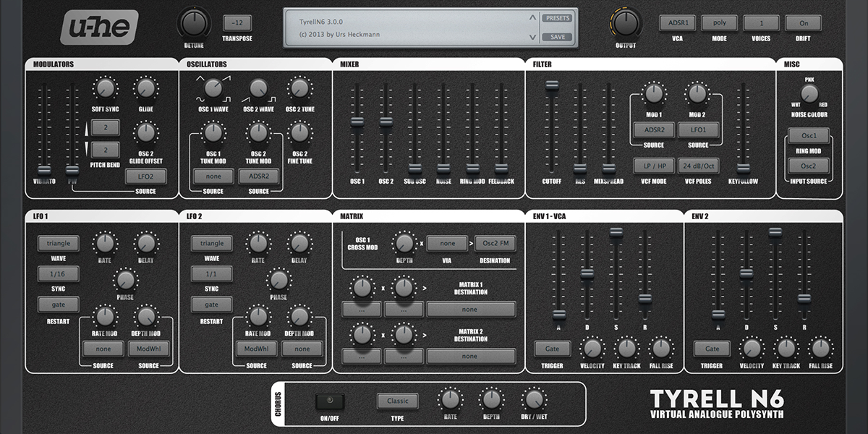
Task: Click the Osc 1 mixer slider handle
Action: (357, 122)
